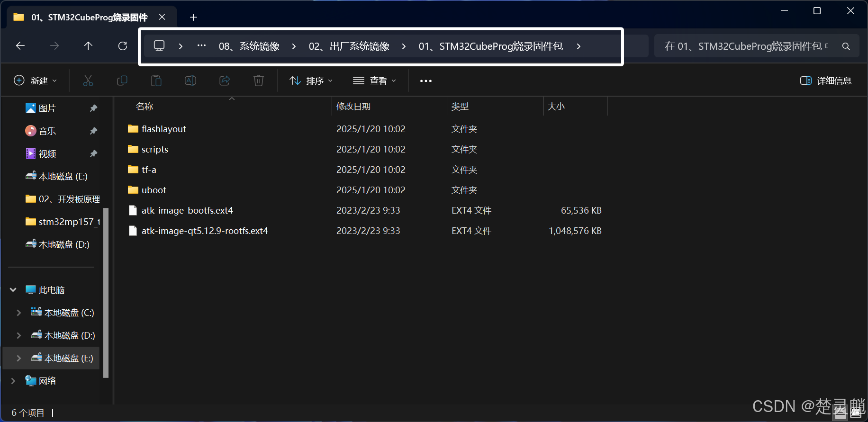Unpin 视频 via its pin icon
868x422 pixels.
93,153
